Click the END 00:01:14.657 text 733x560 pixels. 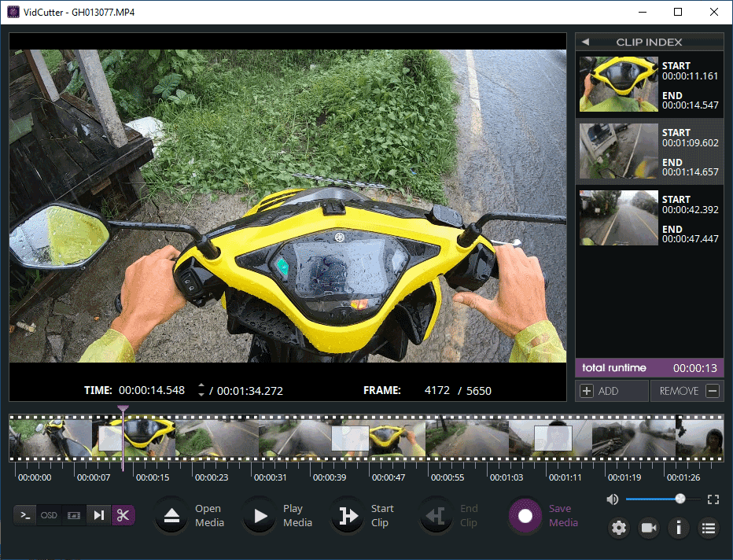[x=690, y=168]
